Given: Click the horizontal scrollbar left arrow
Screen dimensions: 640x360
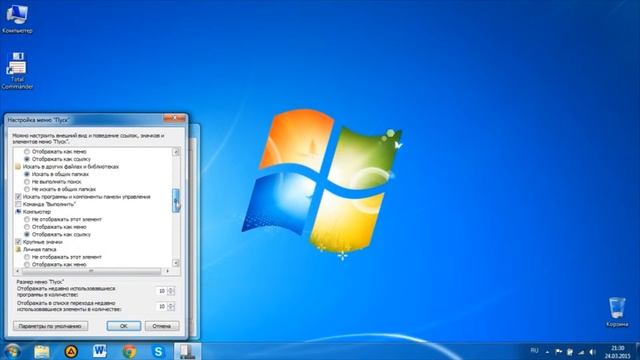Looking at the screenshot, I should (x=17, y=271).
